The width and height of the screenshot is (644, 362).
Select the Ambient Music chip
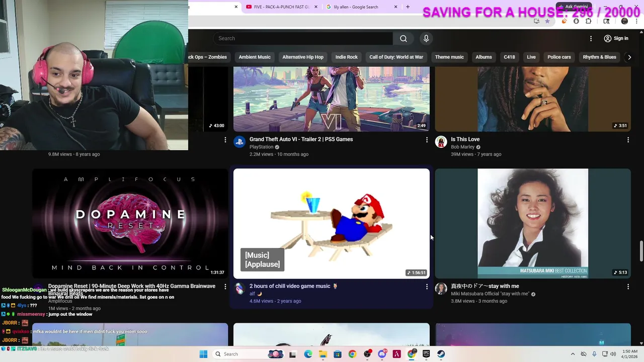tap(255, 57)
